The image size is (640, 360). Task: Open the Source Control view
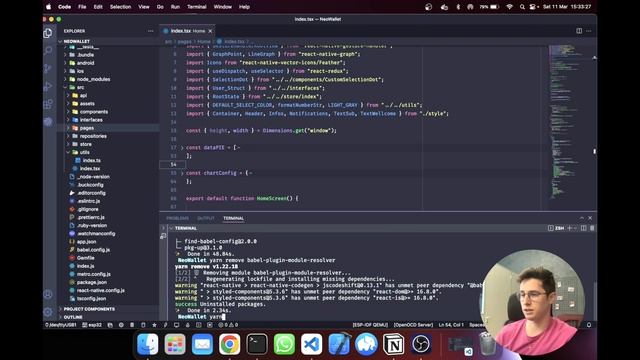pos(48,68)
